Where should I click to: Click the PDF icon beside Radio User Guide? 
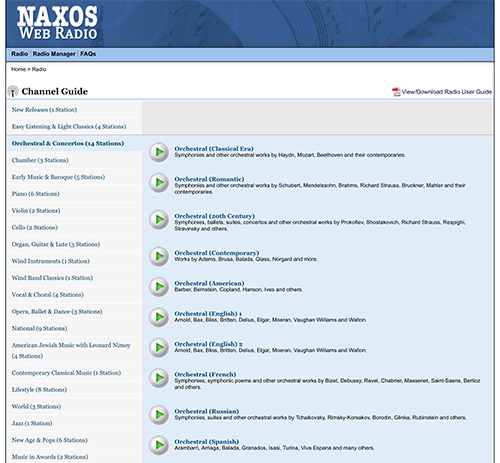396,92
